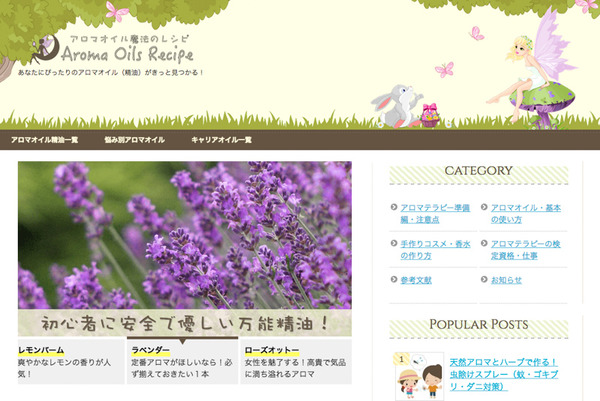Open アロマテラピーの検定資格・仕事 category link
The height and width of the screenshot is (401, 600).
pos(527,249)
